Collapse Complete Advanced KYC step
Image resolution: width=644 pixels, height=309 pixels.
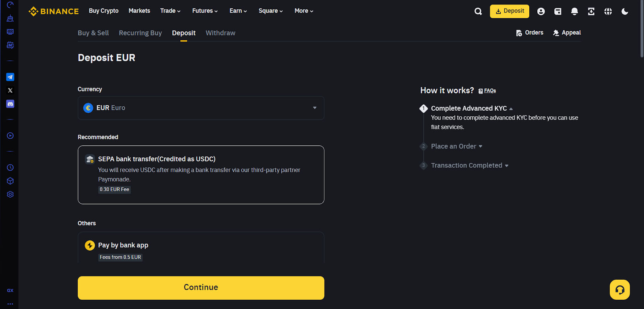click(x=472, y=108)
